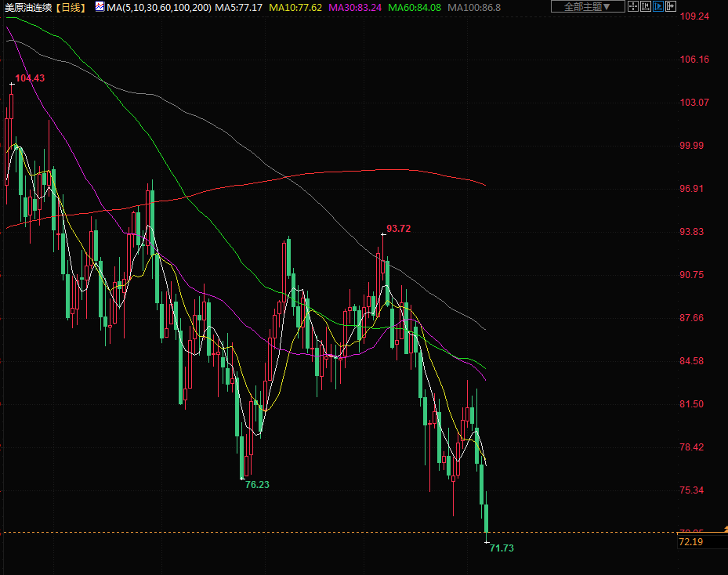Click the 109.24 label on price axis
The width and height of the screenshot is (728, 575).
coord(694,16)
